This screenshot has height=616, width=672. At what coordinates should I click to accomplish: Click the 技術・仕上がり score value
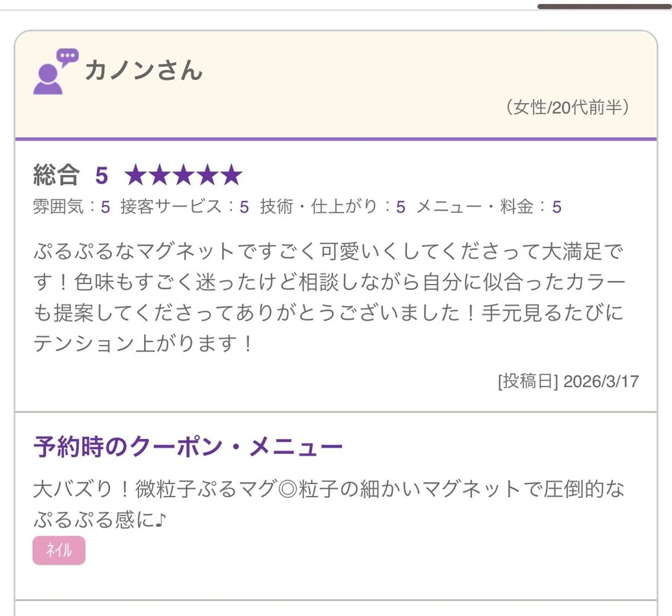[x=401, y=207]
